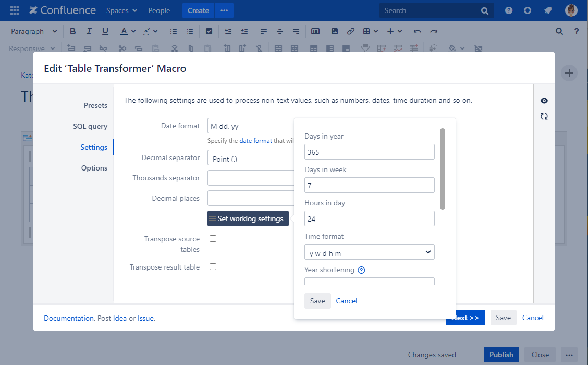Image resolution: width=588 pixels, height=365 pixels.
Task: Expand the Time format dropdown
Action: click(x=370, y=252)
